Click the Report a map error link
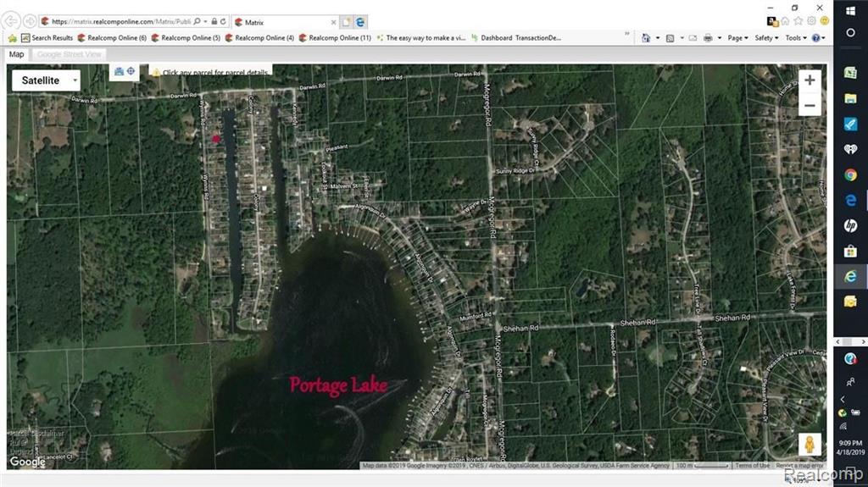 pyautogui.click(x=799, y=466)
